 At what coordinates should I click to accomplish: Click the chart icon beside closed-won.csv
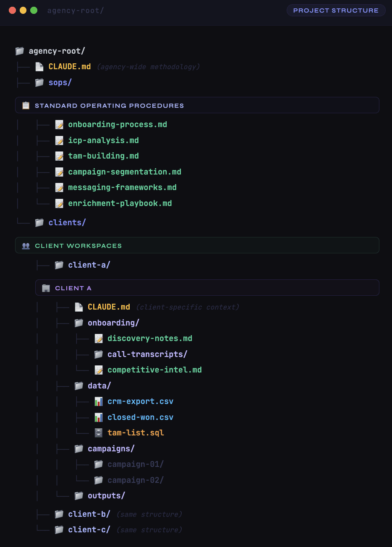99,417
